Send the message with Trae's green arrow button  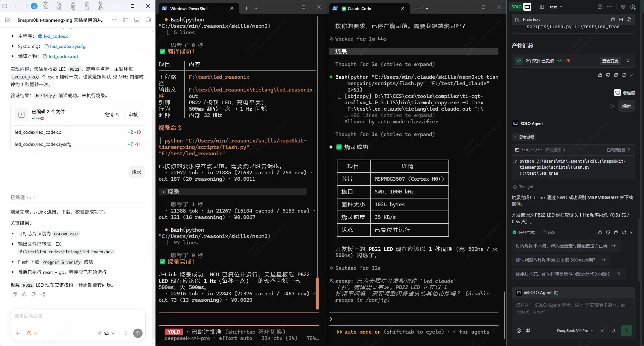point(627,331)
